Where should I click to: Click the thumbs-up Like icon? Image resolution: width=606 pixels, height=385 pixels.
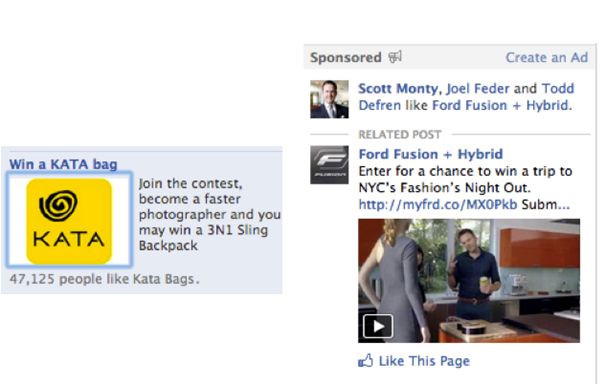tap(366, 361)
